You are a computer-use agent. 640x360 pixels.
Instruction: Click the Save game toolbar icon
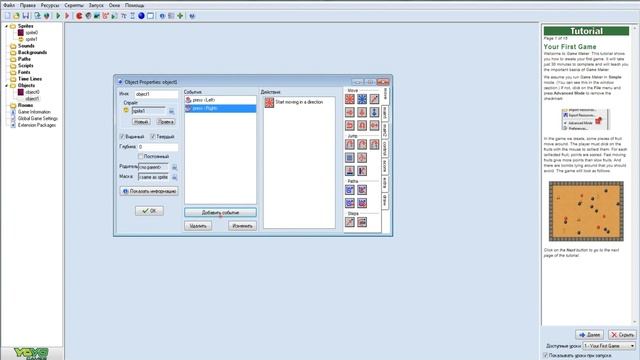(26, 16)
